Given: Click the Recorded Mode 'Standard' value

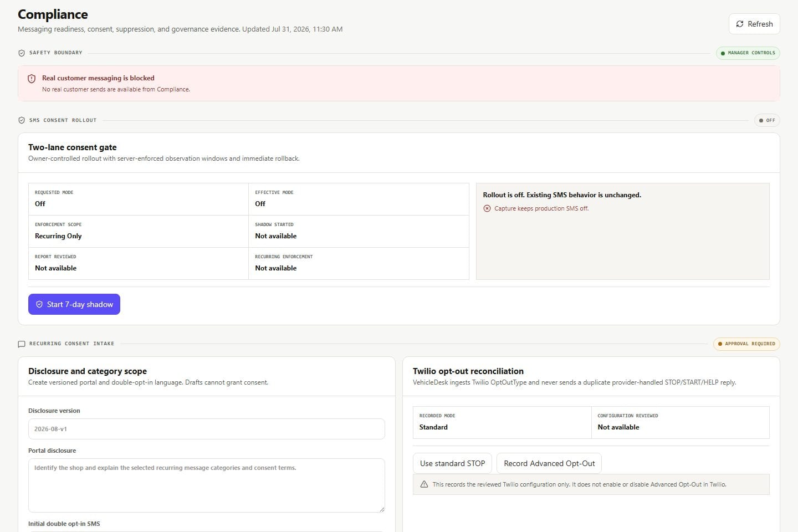Looking at the screenshot, I should click(433, 427).
